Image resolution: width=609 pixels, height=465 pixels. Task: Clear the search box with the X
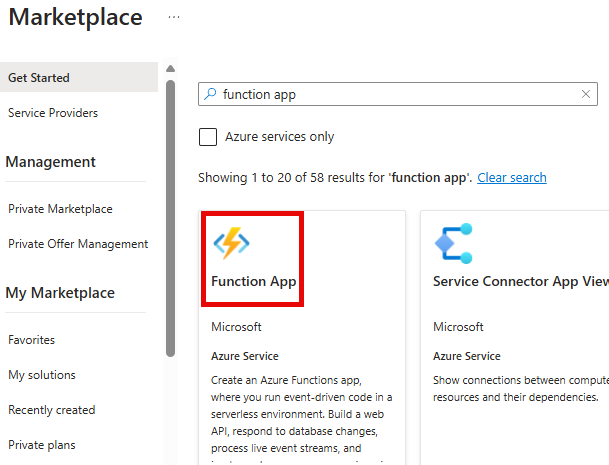586,94
